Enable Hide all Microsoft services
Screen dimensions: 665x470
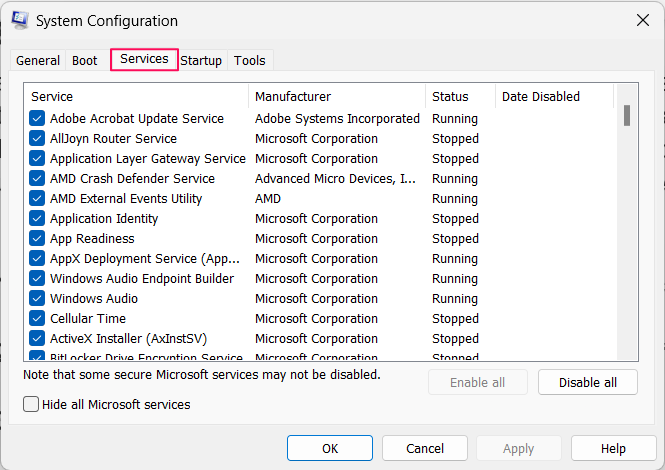tap(31, 405)
